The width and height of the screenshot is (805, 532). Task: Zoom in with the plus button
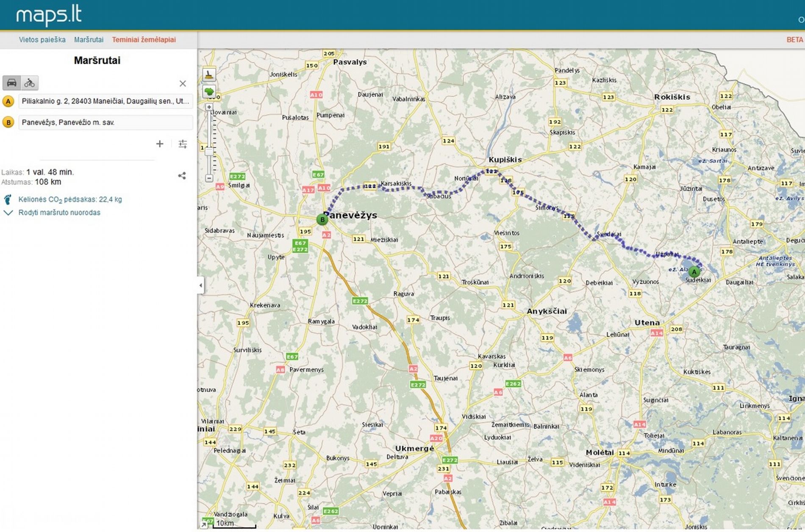point(209,107)
